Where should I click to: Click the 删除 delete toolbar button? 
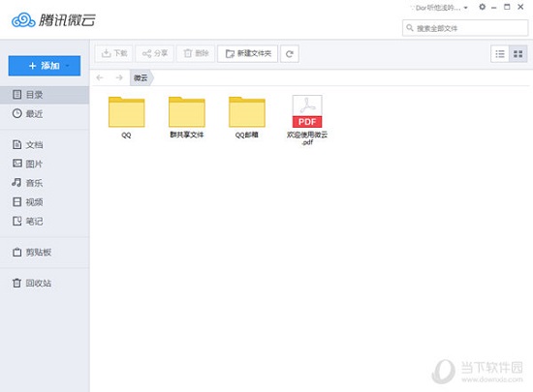click(x=196, y=53)
